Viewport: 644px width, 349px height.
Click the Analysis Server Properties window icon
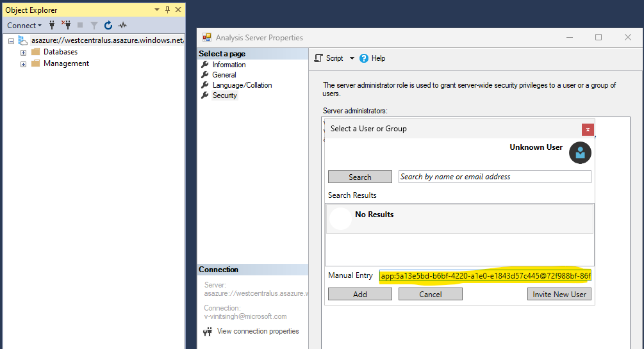[x=206, y=37]
